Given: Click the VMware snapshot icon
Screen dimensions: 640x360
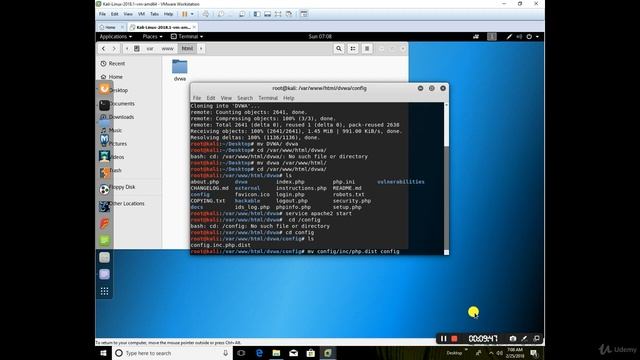Looking at the screenshot, I should 221,14.
